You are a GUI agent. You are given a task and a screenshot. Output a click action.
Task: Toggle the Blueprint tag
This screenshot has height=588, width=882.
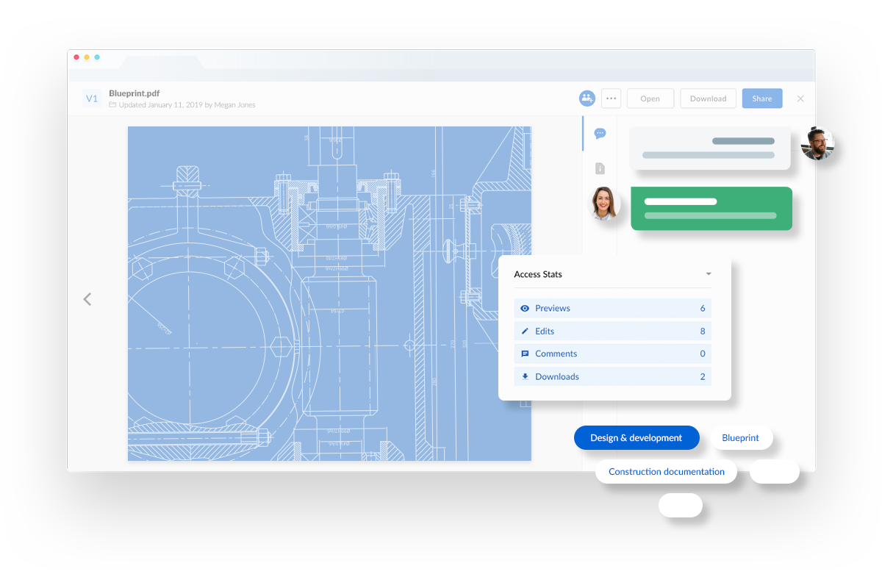coord(742,437)
